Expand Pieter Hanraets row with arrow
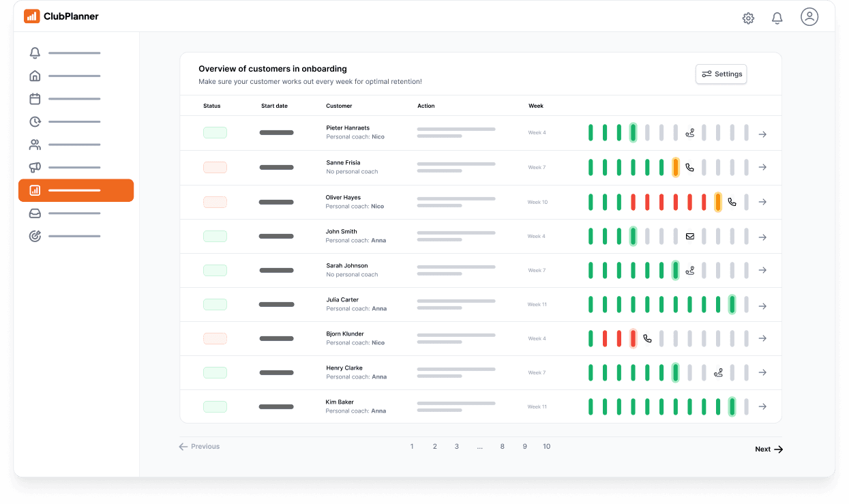 point(762,134)
